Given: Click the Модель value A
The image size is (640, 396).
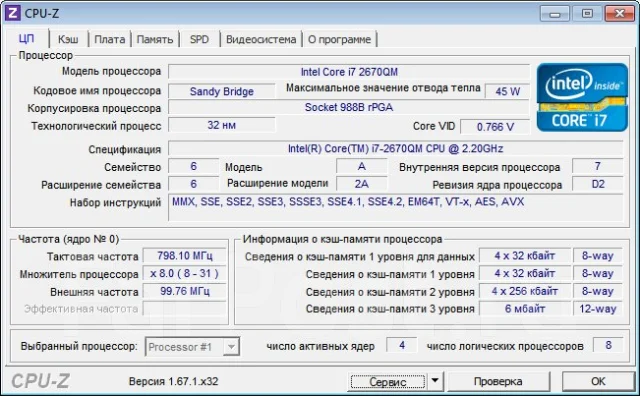Looking at the screenshot, I should (x=362, y=166).
